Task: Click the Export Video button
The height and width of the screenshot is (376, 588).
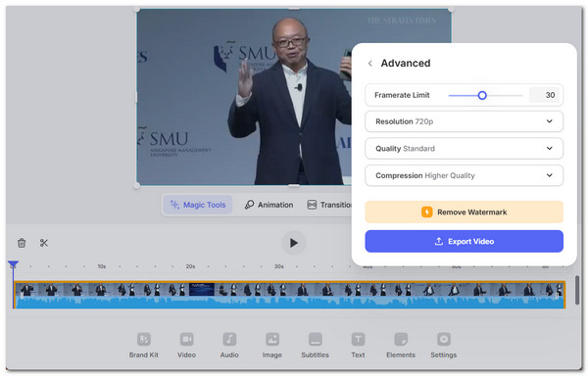Action: coord(464,241)
